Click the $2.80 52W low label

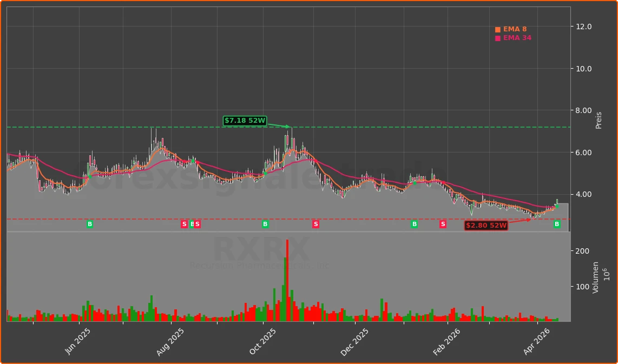coord(486,224)
